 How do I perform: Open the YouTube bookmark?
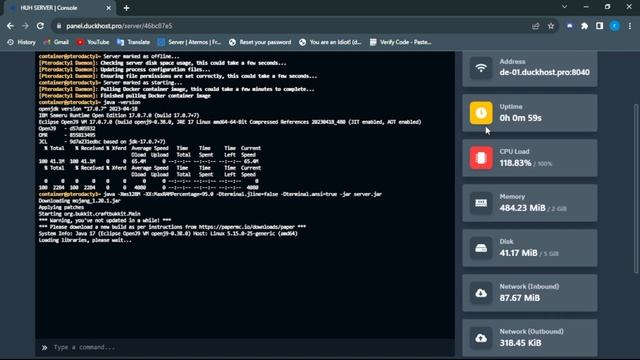click(x=93, y=42)
